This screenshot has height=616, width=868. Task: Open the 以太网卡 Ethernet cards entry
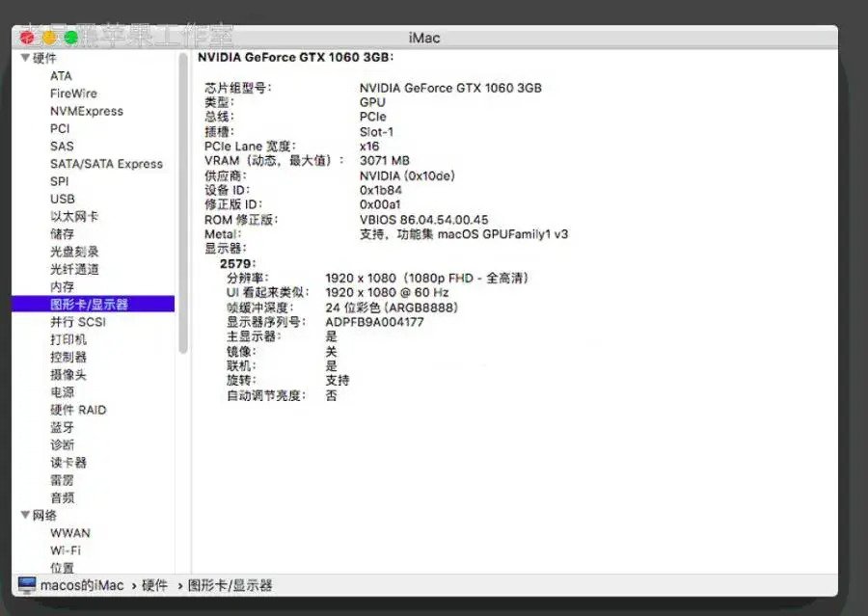(74, 216)
